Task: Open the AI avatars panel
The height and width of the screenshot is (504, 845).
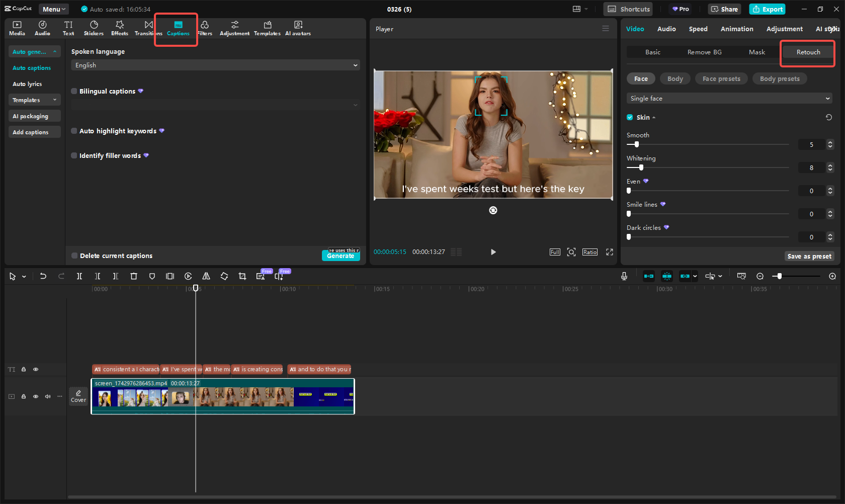Action: (298, 28)
